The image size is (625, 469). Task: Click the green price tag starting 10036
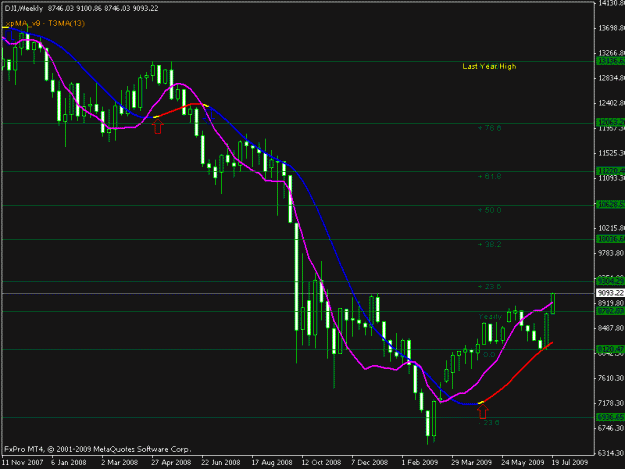coord(610,239)
